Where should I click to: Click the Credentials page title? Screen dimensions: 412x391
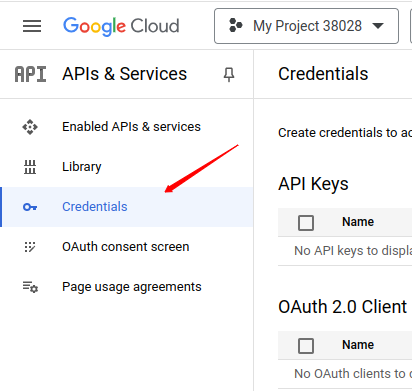tap(323, 74)
